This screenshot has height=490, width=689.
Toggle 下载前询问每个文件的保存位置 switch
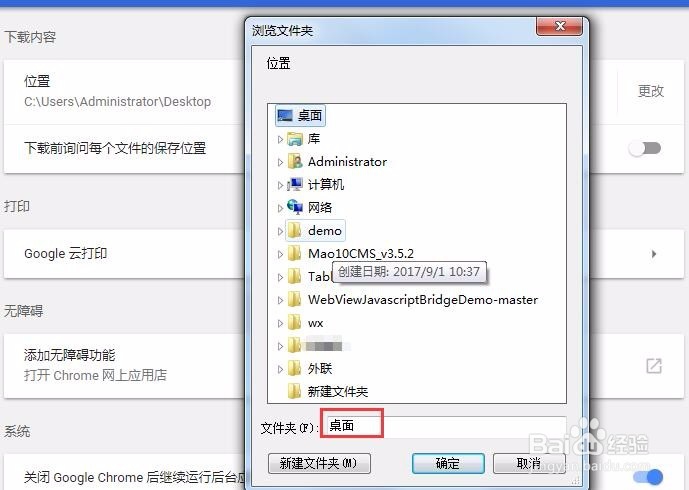point(645,149)
